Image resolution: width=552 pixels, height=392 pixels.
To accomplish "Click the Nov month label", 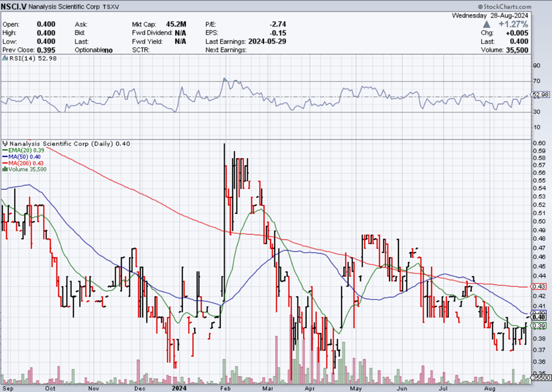I will coord(93,388).
